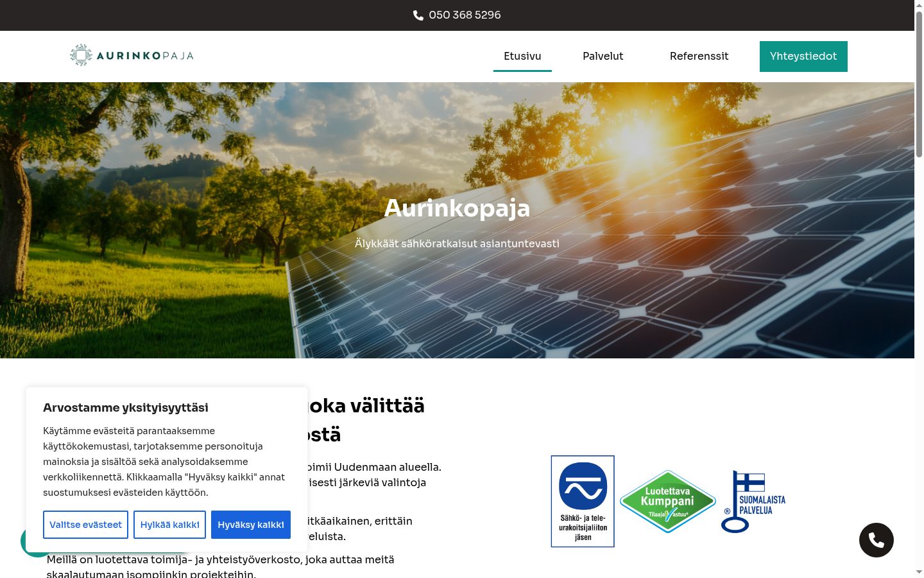
Task: Reject cookies with Hylkää kaikki
Action: click(x=169, y=525)
